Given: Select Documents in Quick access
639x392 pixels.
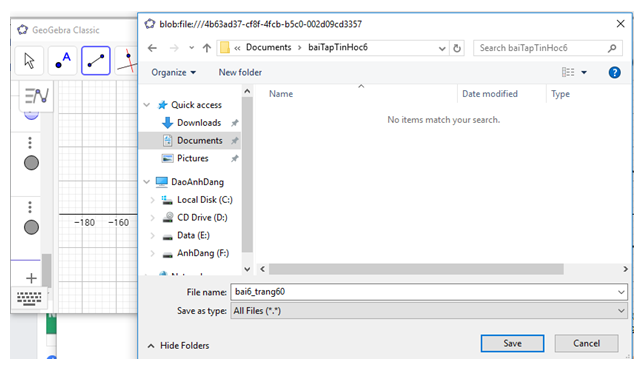Looking at the screenshot, I should tap(200, 141).
